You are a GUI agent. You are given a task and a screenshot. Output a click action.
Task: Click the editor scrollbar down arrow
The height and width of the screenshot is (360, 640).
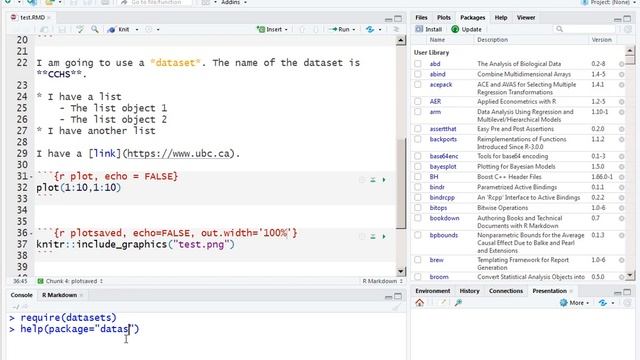(x=400, y=271)
